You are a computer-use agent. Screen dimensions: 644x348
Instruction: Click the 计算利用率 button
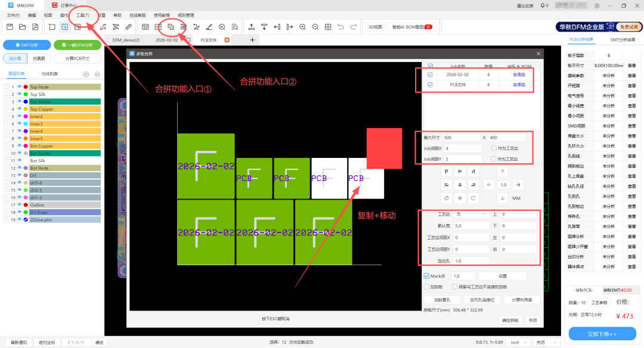coord(522,300)
